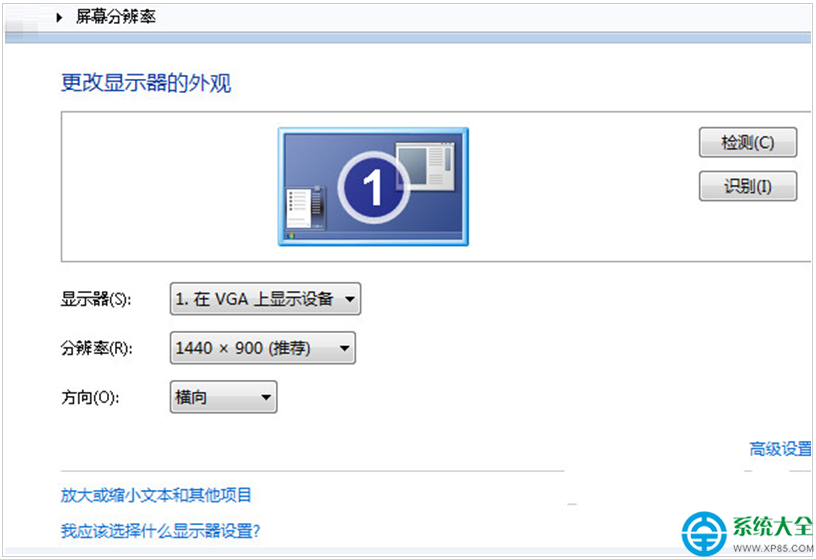Click the 分辨率(R) label
Image resolution: width=816 pixels, height=559 pixels.
point(97,348)
